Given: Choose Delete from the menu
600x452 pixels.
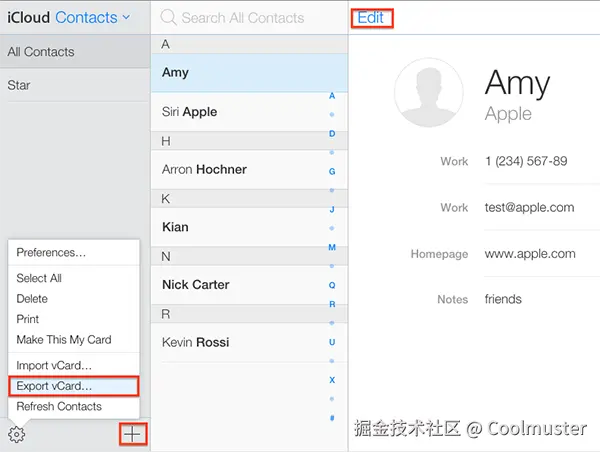Looking at the screenshot, I should [74, 299].
